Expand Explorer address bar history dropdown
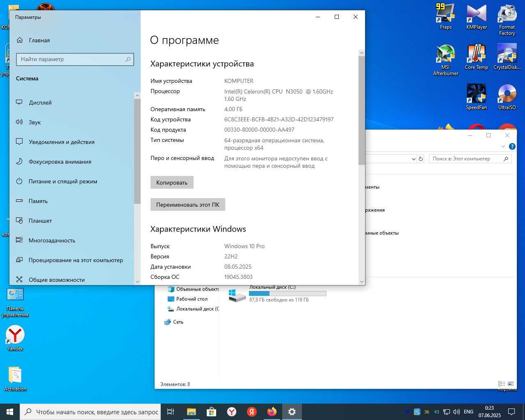 click(x=413, y=159)
